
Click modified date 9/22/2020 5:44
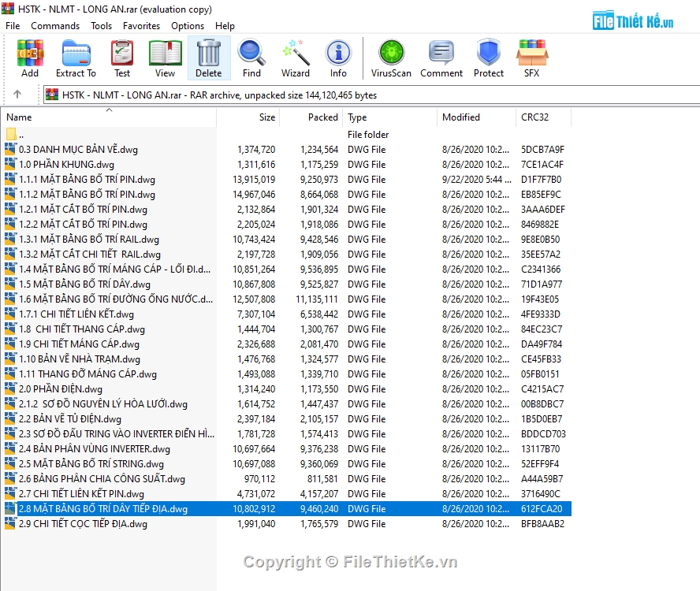pos(476,179)
